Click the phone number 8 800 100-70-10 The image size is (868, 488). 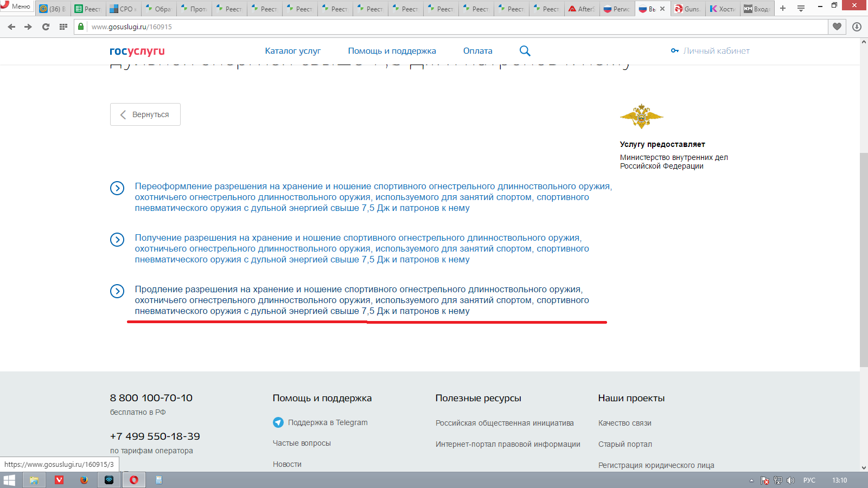[151, 398]
